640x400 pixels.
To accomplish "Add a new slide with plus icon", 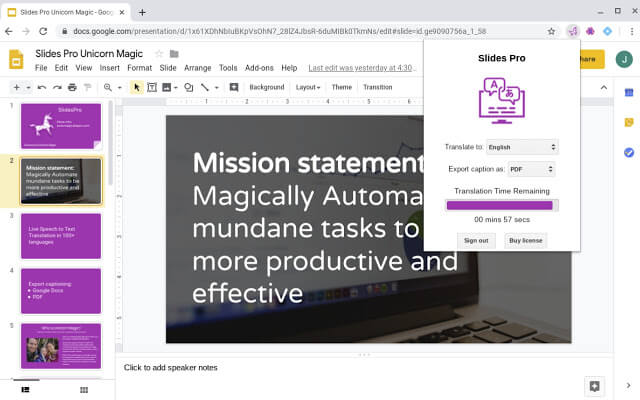I will pos(17,87).
